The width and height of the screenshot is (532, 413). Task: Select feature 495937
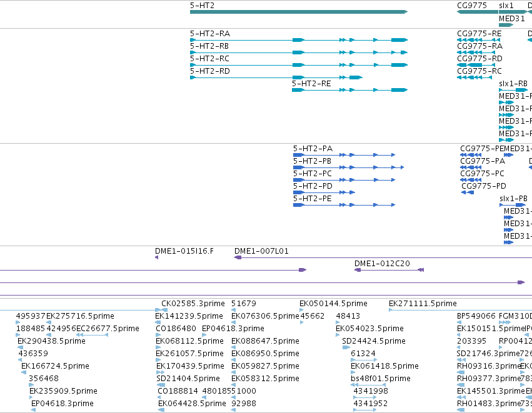pos(31,316)
